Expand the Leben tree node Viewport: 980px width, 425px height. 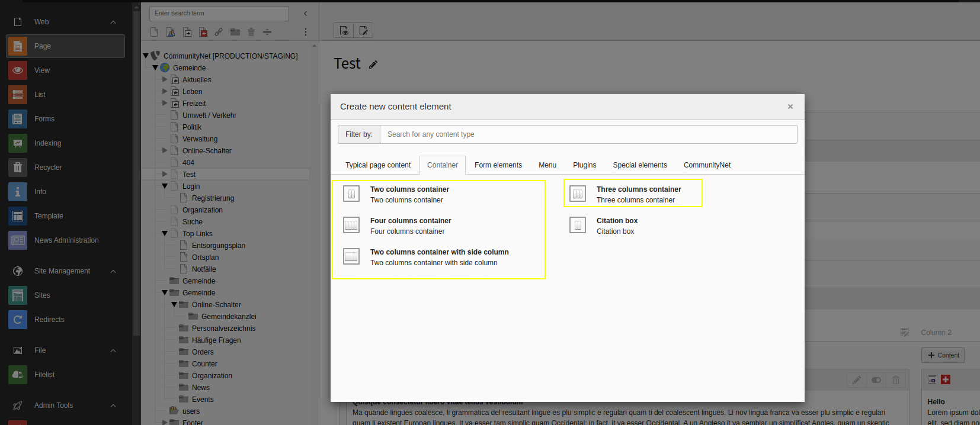(x=165, y=91)
